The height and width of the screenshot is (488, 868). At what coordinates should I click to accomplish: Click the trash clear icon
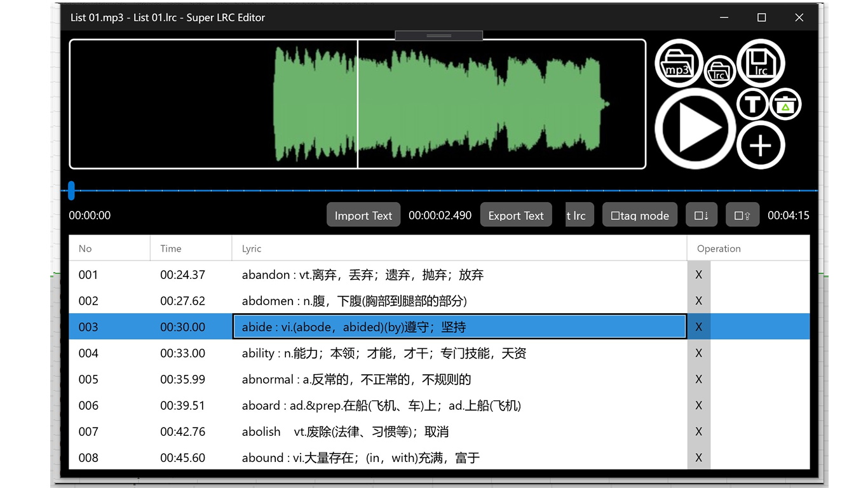coord(785,104)
